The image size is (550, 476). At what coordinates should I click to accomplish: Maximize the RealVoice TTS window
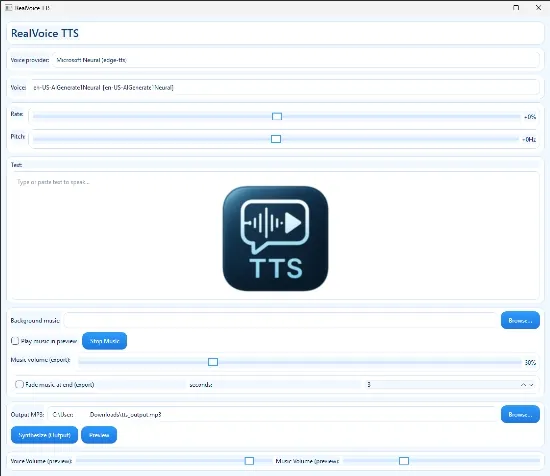516,7
